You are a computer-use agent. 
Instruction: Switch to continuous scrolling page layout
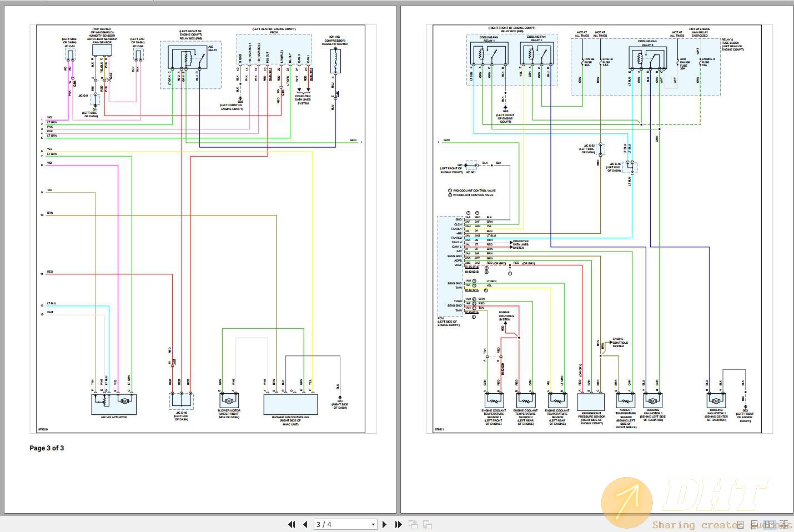tap(755, 524)
